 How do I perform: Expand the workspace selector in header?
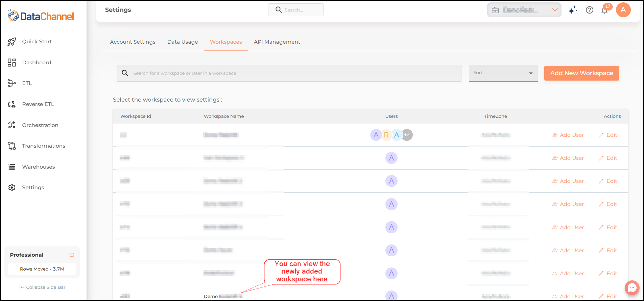[x=524, y=10]
